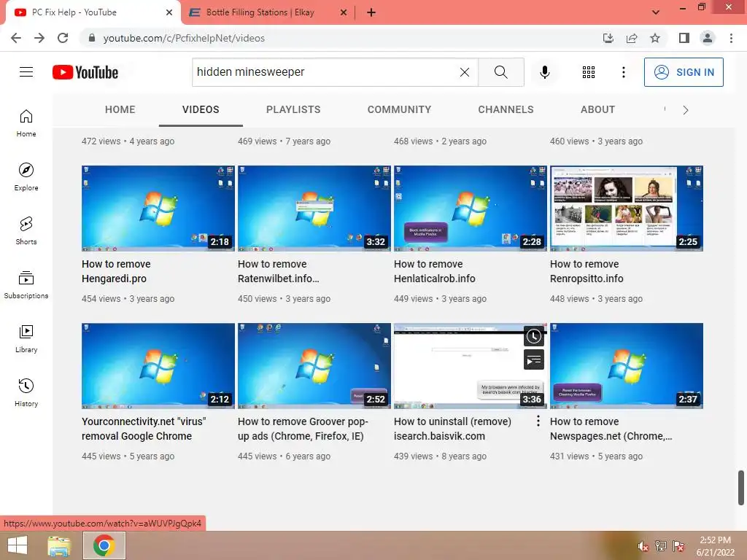Start voice search with microphone icon
This screenshot has width=747, height=560.
pos(544,72)
